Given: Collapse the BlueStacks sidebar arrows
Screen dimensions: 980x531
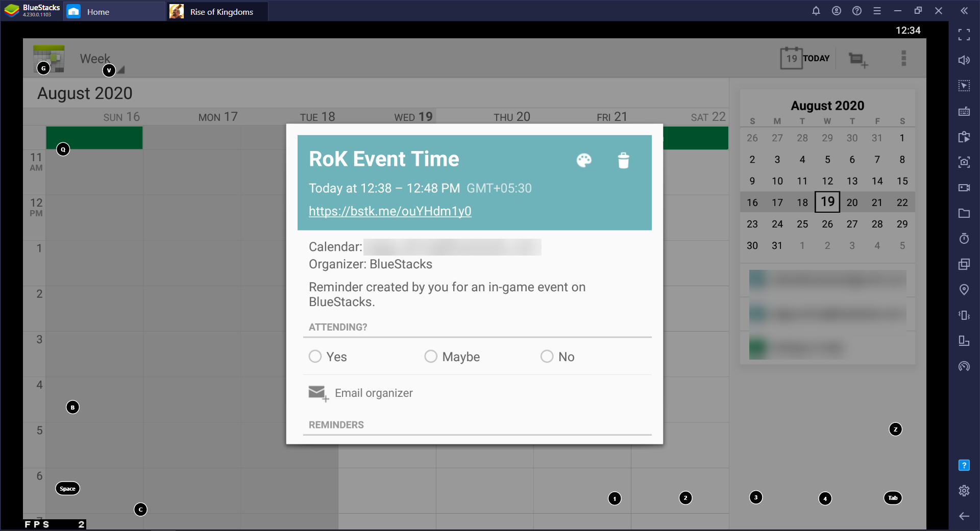Looking at the screenshot, I should tap(964, 11).
